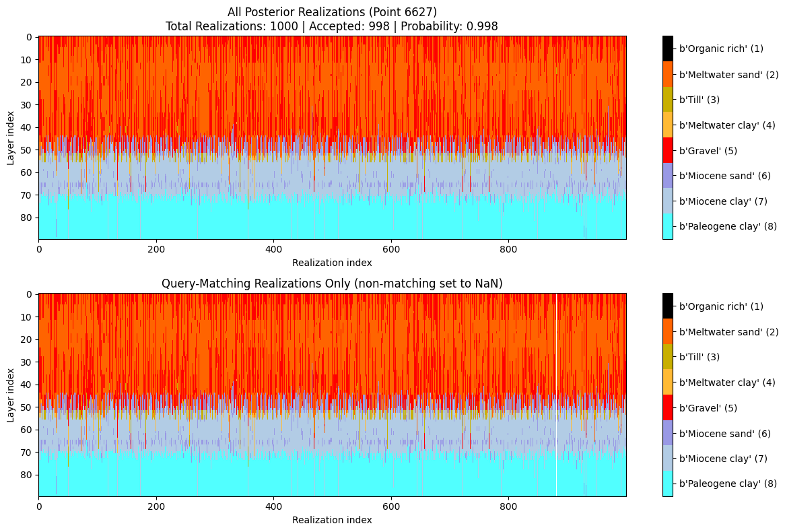Click the top plot's 'Realization index' axis label

[332, 263]
